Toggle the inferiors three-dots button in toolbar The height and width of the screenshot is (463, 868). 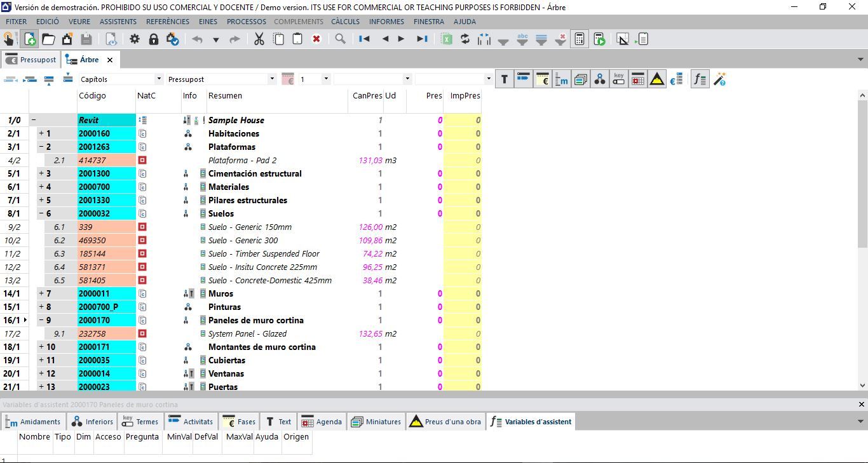click(x=600, y=79)
